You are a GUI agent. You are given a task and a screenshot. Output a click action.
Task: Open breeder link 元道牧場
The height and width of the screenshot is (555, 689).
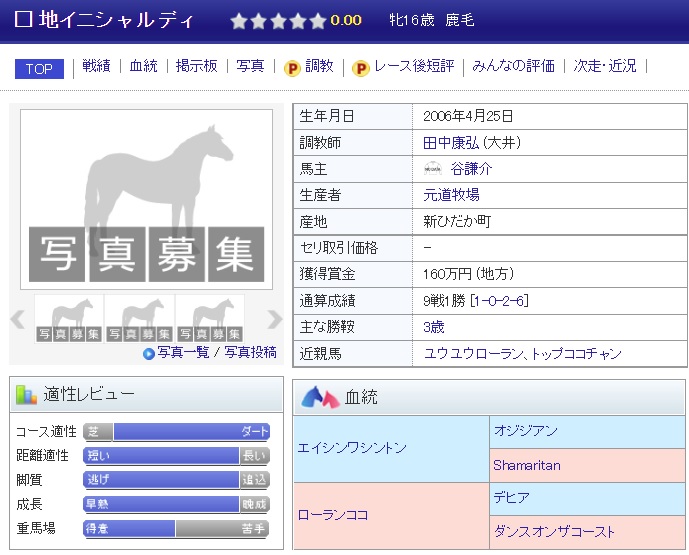click(x=451, y=195)
